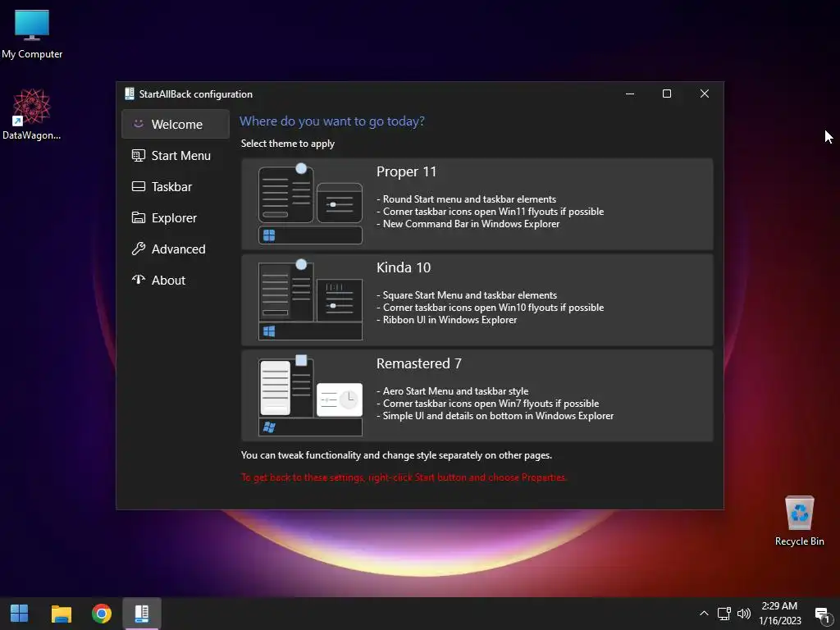Click the About umbrella icon

(x=138, y=280)
